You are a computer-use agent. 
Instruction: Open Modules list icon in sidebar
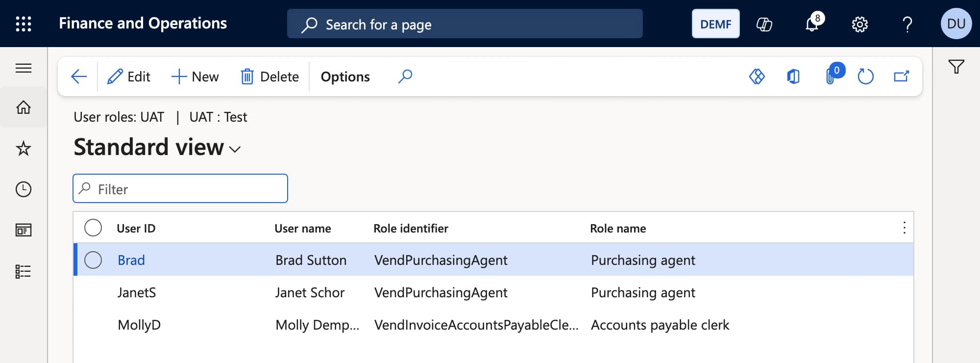point(24,271)
